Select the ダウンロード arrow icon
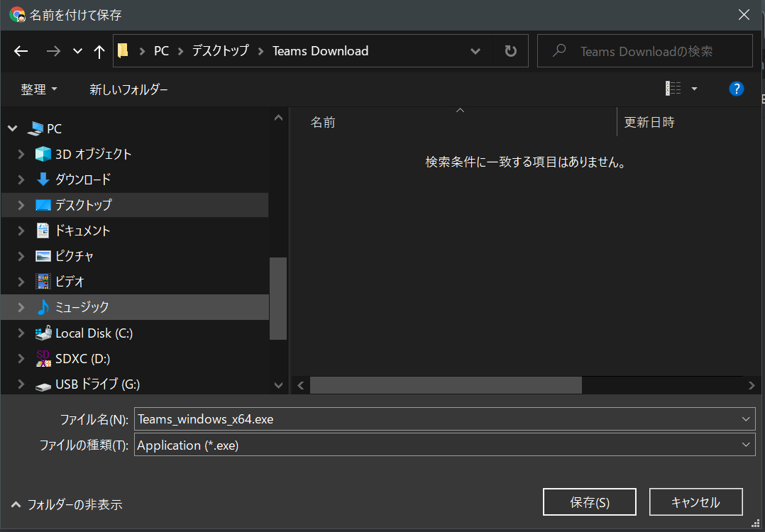Screen dimensions: 765x532 (x=43, y=179)
